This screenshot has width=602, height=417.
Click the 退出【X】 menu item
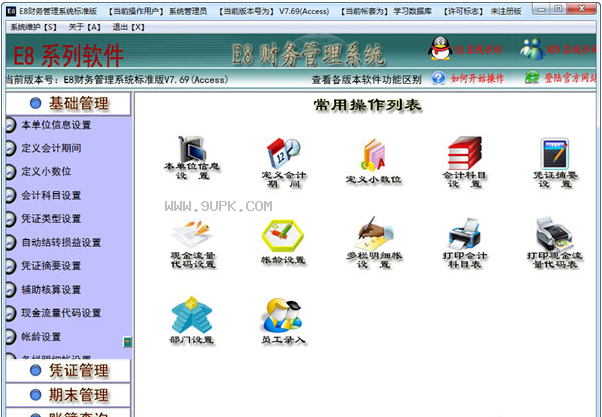129,27
